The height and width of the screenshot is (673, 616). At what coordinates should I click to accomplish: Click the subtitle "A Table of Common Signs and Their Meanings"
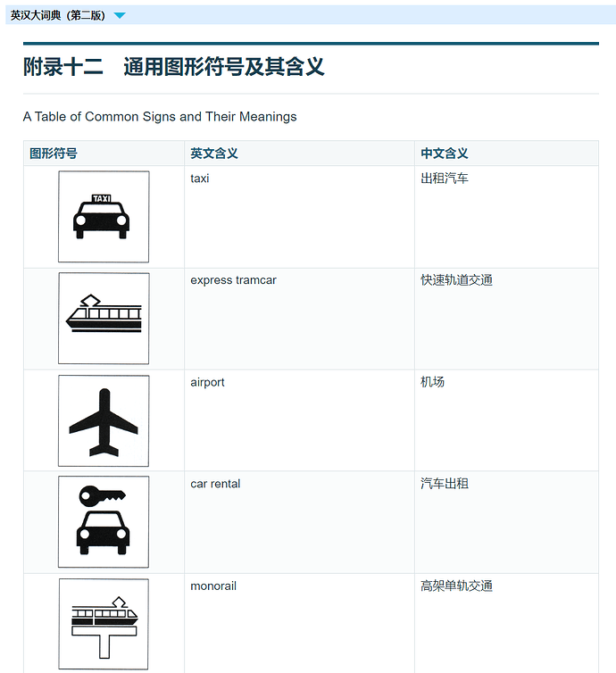[160, 117]
